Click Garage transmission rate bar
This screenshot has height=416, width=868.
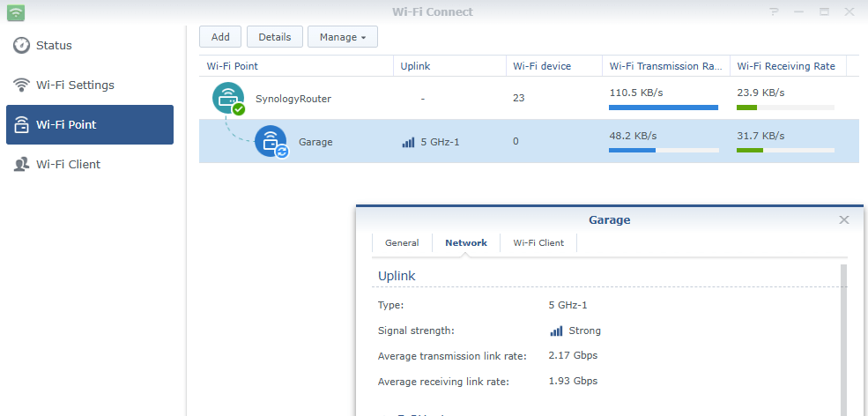tap(664, 150)
